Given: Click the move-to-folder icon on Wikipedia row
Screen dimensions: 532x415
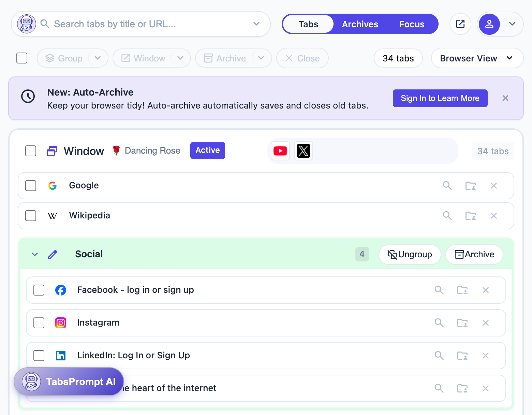Looking at the screenshot, I should point(471,216).
